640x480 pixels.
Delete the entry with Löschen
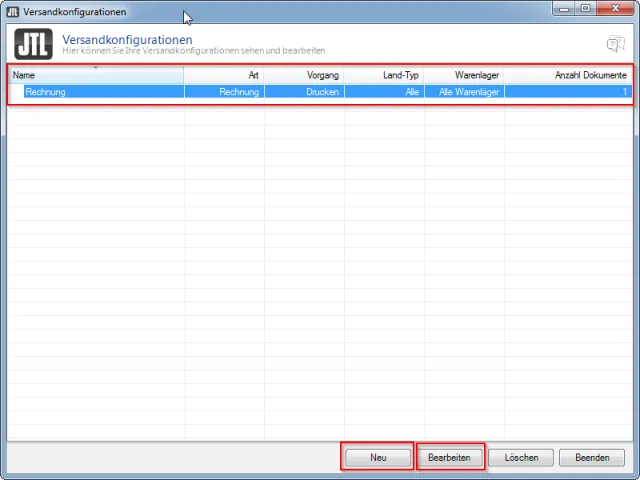[x=521, y=458]
